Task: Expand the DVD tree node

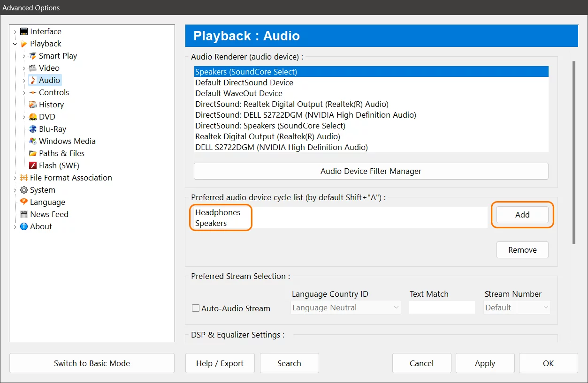Action: pyautogui.click(x=24, y=117)
